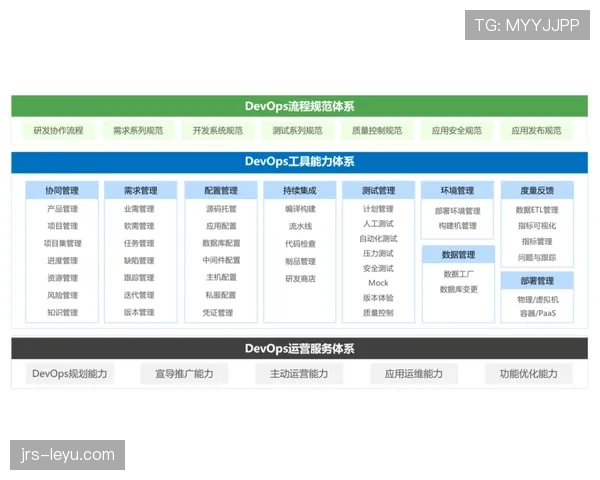Select the DevOps规划能力 box

coord(70,374)
